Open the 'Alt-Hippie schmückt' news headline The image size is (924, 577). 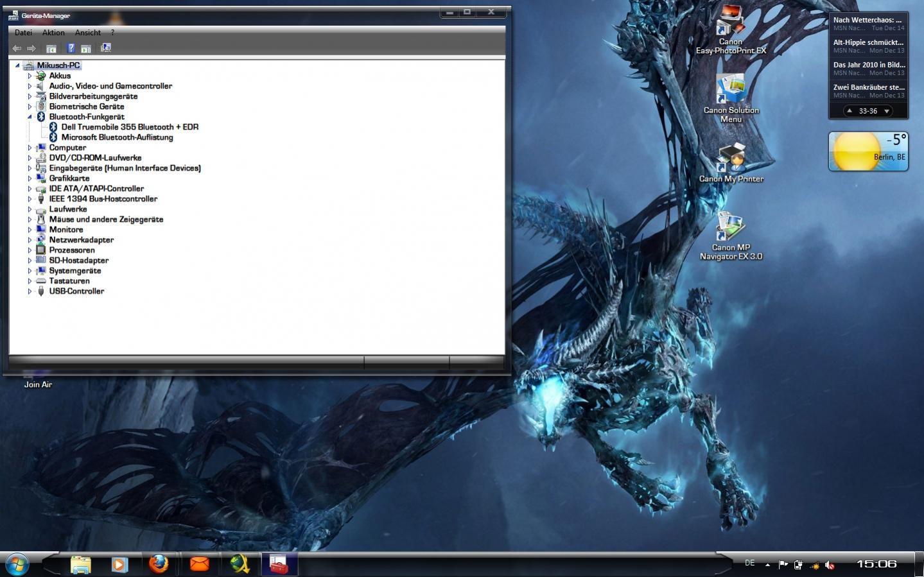[x=868, y=46]
